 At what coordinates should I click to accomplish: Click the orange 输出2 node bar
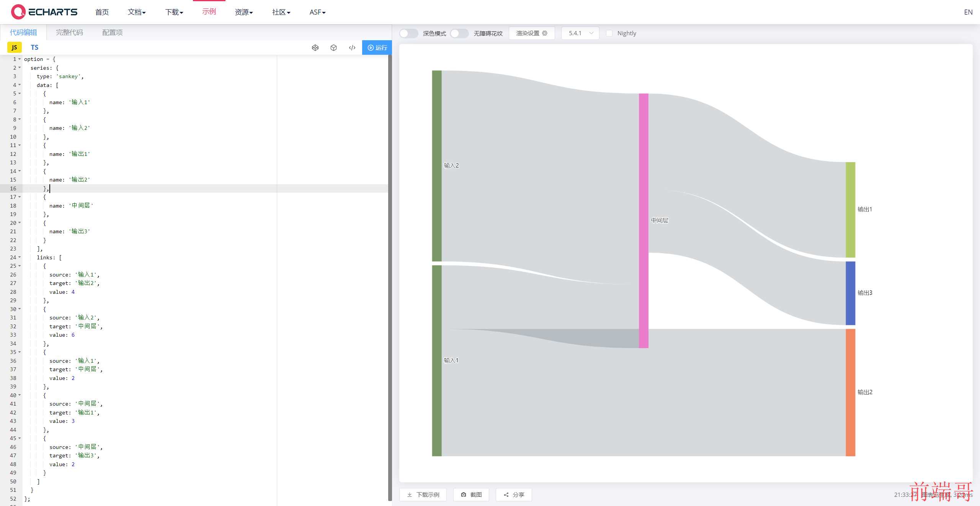pyautogui.click(x=850, y=392)
